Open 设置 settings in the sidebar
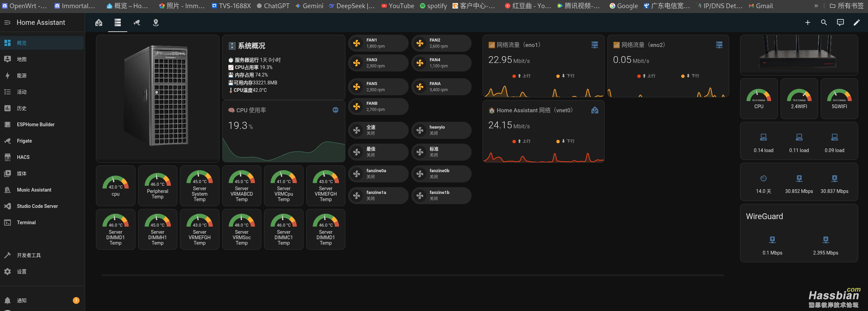The height and width of the screenshot is (311, 868). pos(22,272)
